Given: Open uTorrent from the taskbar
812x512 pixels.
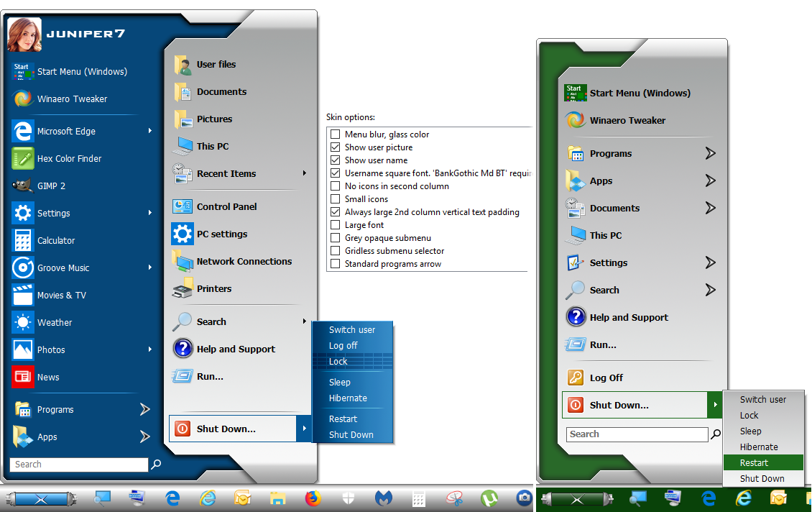Looking at the screenshot, I should (x=489, y=498).
